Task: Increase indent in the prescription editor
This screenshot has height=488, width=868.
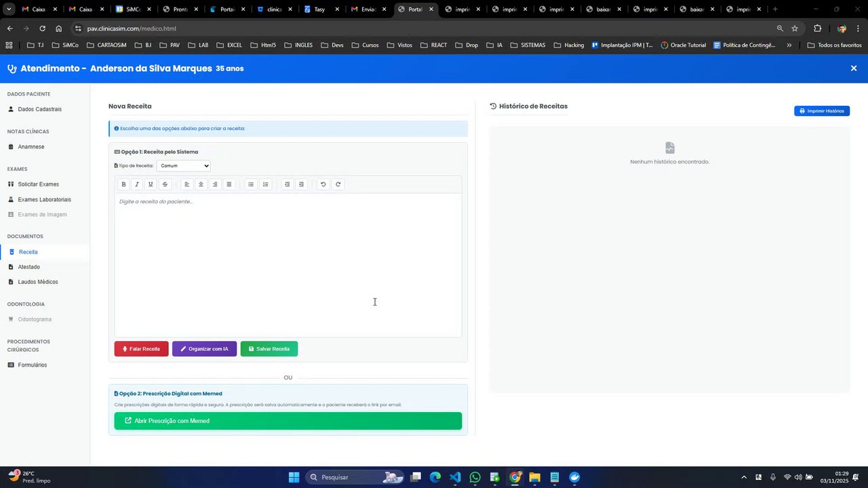Action: click(302, 184)
